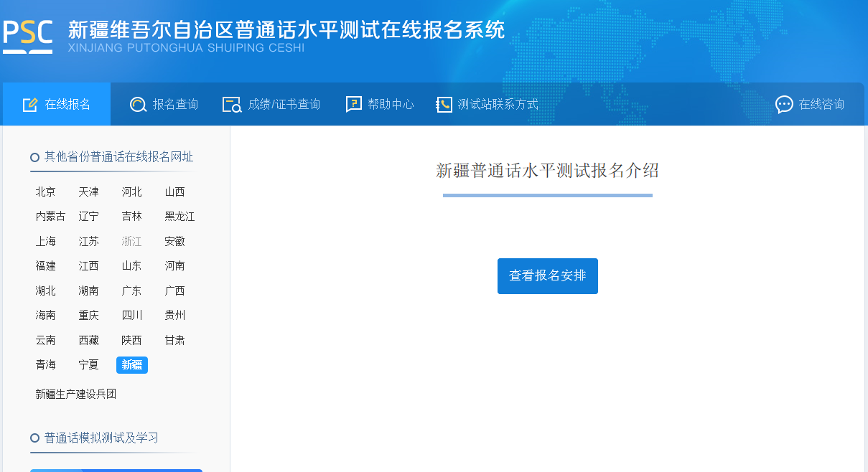The width and height of the screenshot is (868, 472).
Task: Click the 在线报名 pencil edit icon
Action: pyautogui.click(x=30, y=105)
